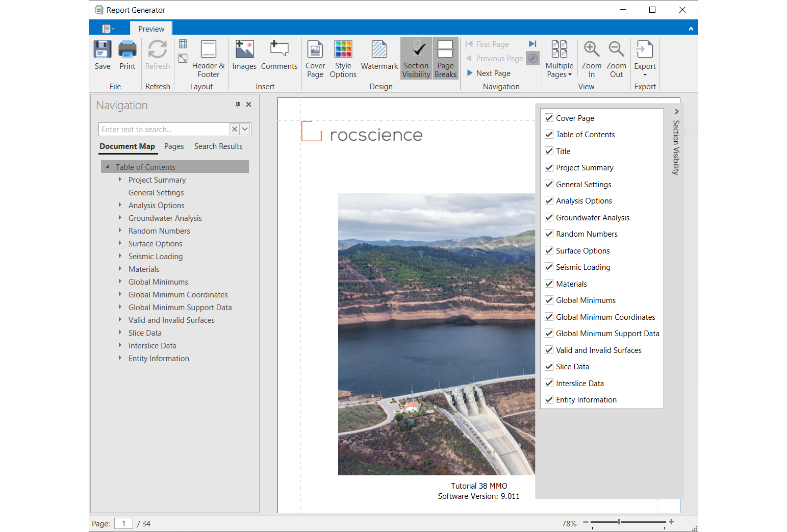Click the small grid layout icon
The width and height of the screenshot is (787, 532).
click(183, 44)
